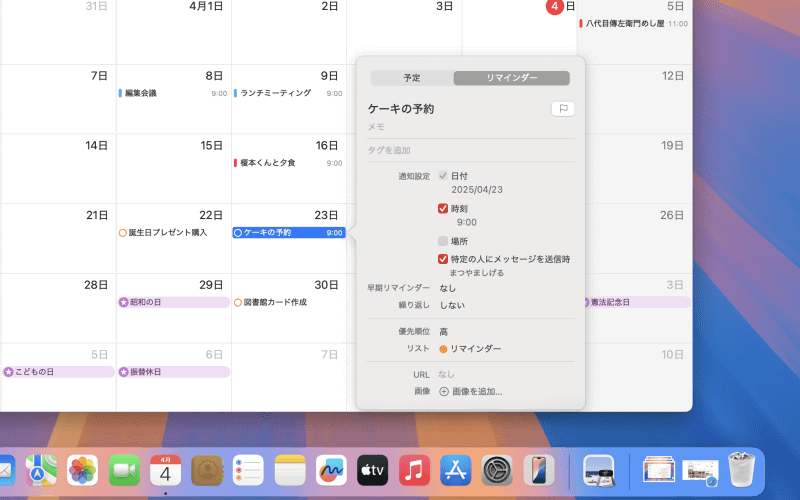Open FaceTime from the Dock

[124, 470]
